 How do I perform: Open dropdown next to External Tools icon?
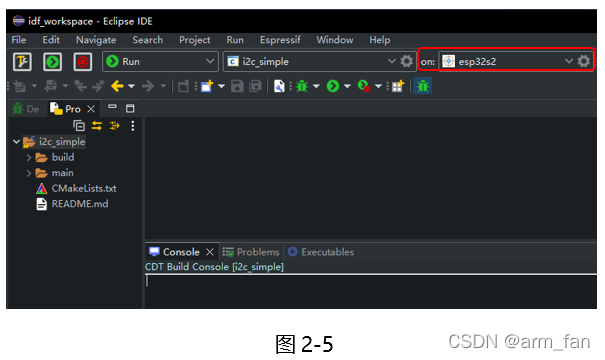[x=378, y=86]
